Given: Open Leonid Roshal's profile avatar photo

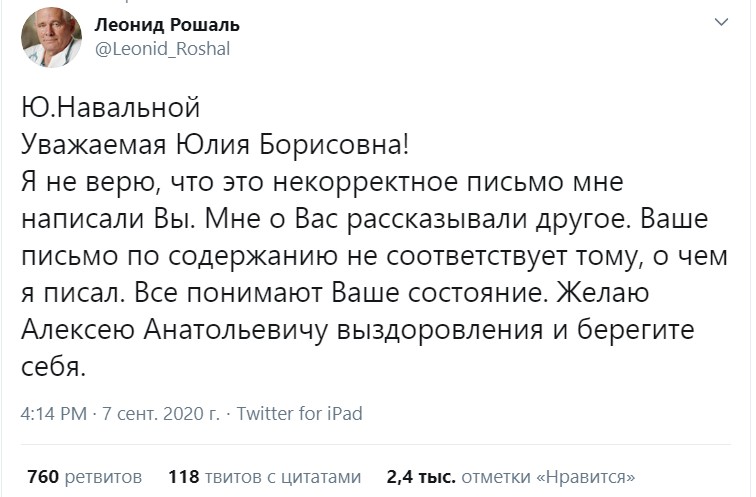Looking at the screenshot, I should pos(52,38).
